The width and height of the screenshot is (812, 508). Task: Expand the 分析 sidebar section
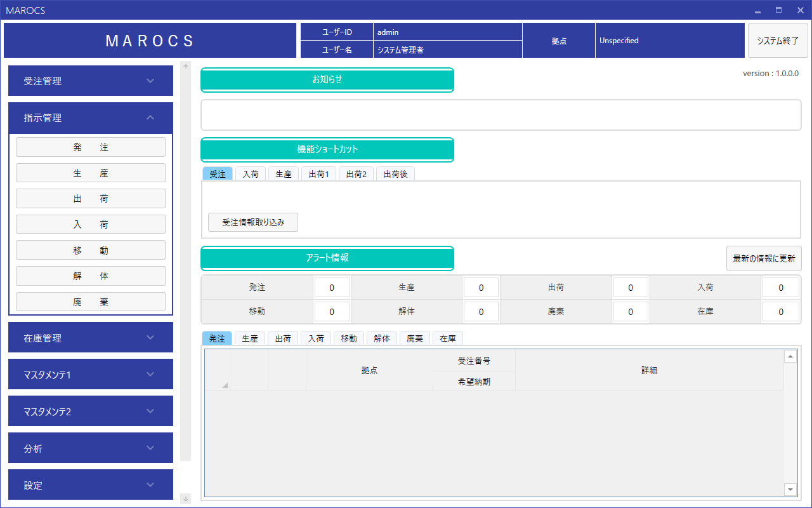click(x=91, y=448)
